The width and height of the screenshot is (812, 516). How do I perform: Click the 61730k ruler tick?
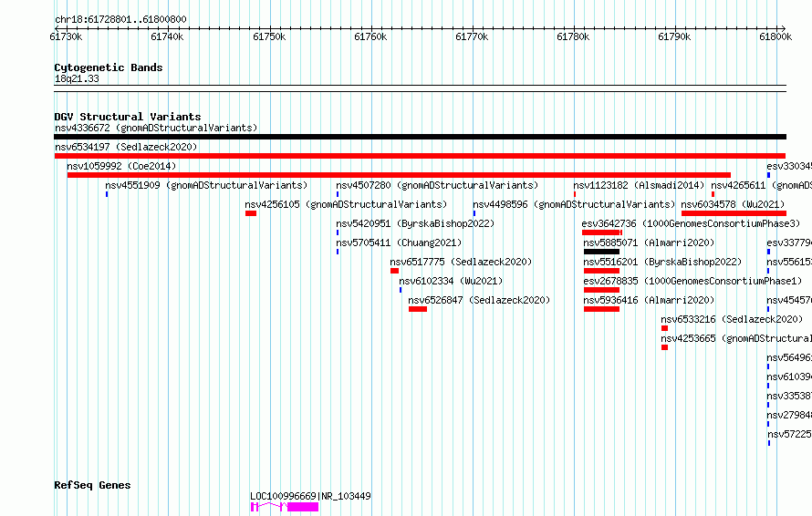point(66,36)
